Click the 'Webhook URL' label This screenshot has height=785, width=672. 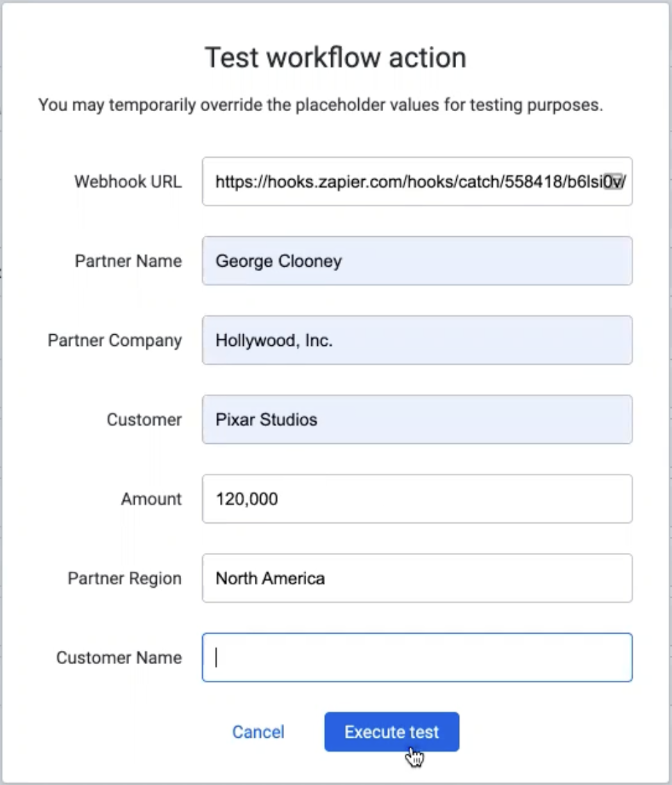coord(128,181)
